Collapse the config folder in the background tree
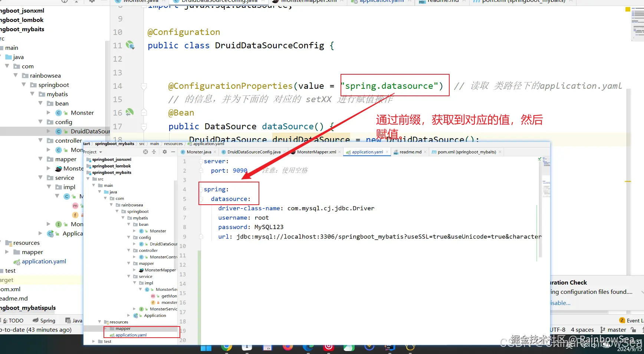Viewport: 644px width, 354px height. click(40, 122)
